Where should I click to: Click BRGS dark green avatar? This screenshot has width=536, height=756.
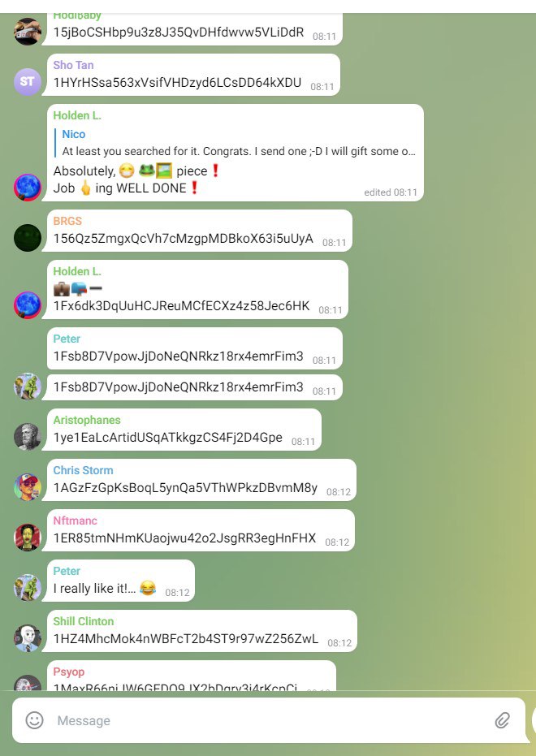28,238
